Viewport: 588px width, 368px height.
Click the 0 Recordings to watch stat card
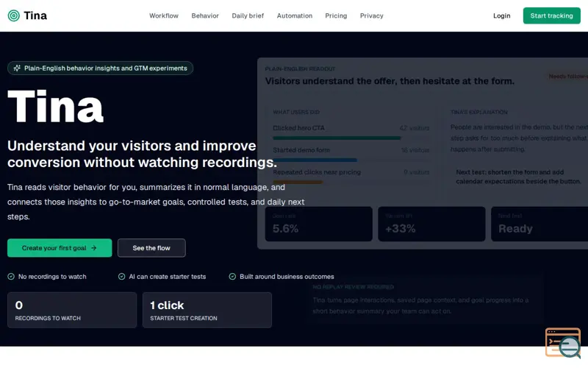click(72, 310)
